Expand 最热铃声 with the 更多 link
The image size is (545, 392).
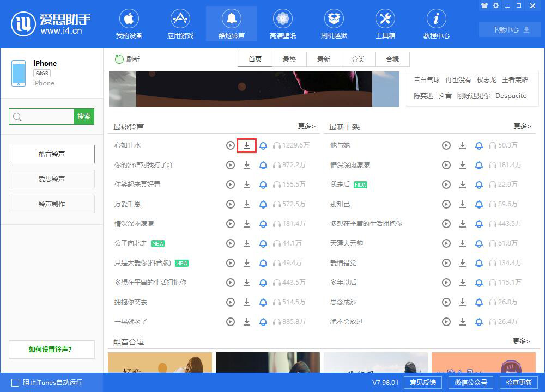click(x=306, y=126)
